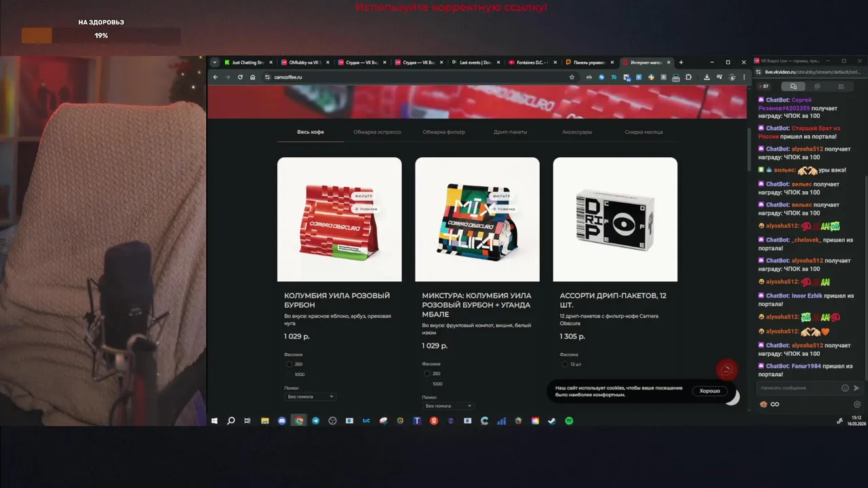The width and height of the screenshot is (868, 488).
Task: Open Steam from the taskbar
Action: (x=552, y=421)
